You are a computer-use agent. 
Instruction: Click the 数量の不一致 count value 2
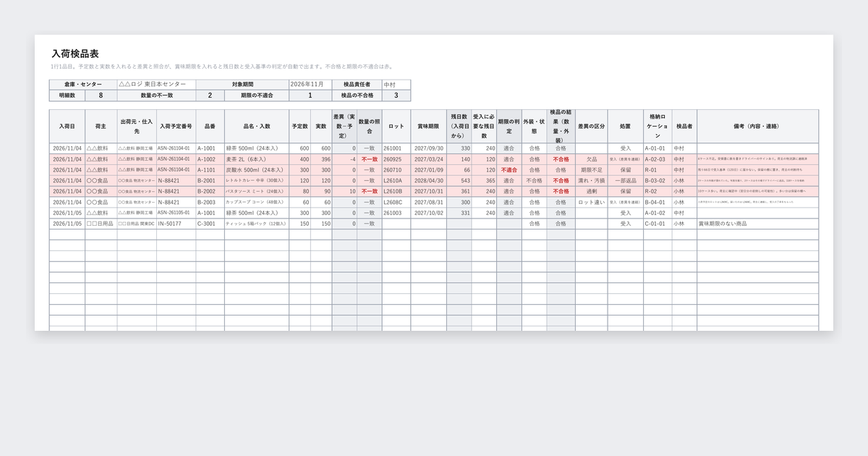pyautogui.click(x=210, y=96)
